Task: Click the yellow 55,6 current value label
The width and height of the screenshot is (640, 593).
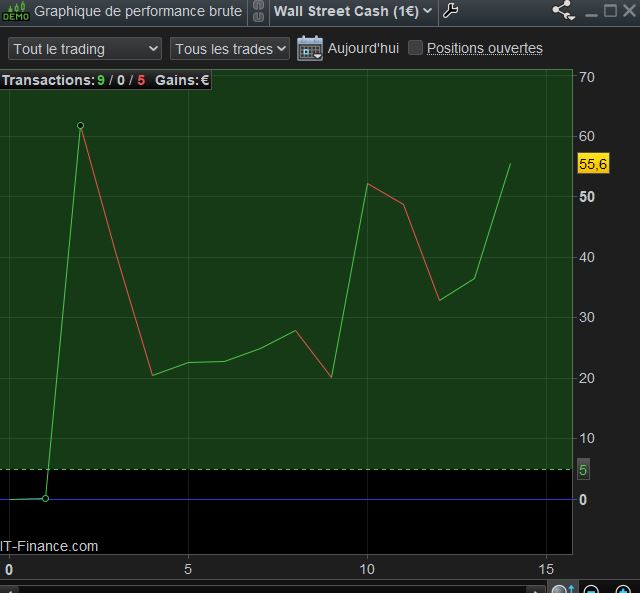Action: click(593, 164)
